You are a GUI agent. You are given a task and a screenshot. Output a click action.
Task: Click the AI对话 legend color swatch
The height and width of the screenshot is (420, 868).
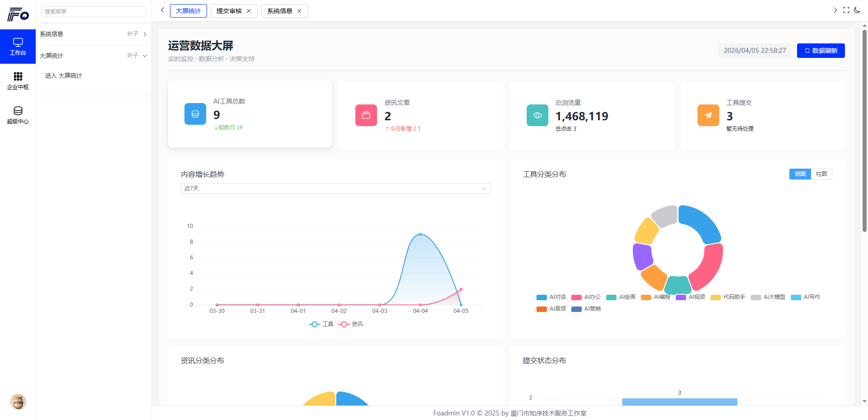542,297
